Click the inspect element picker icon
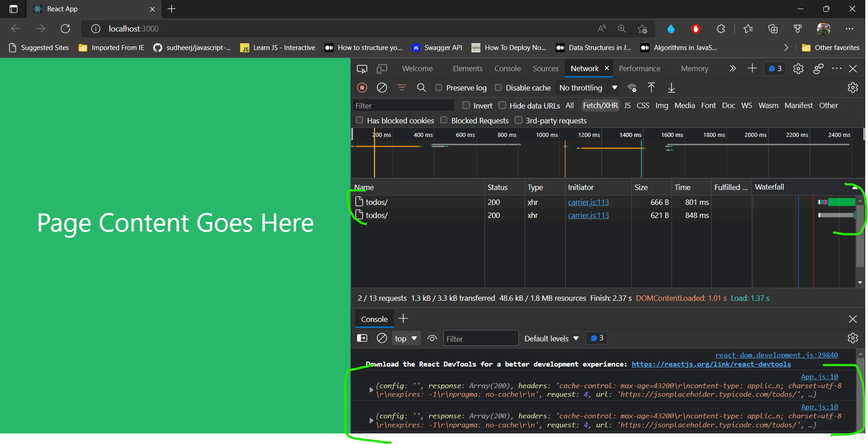This screenshot has height=444, width=868. [x=362, y=69]
